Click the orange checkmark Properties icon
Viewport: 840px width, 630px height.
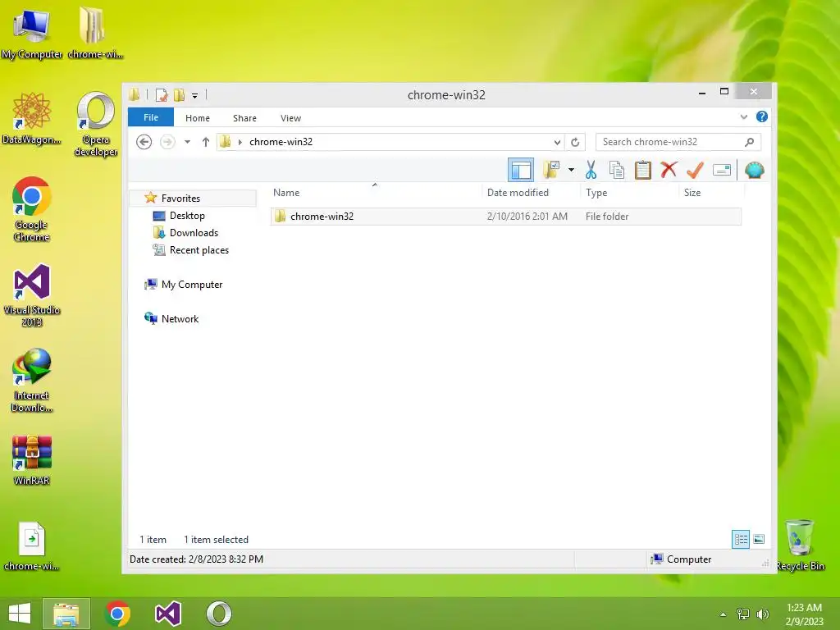click(695, 171)
